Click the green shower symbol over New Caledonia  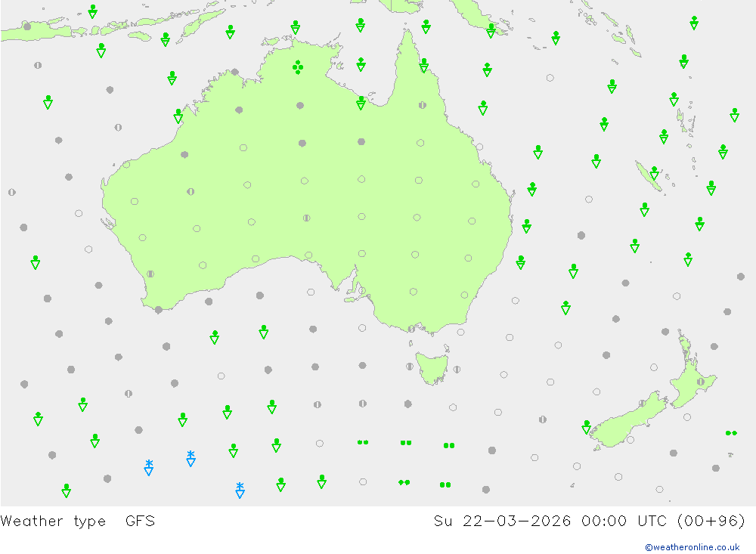tap(654, 173)
